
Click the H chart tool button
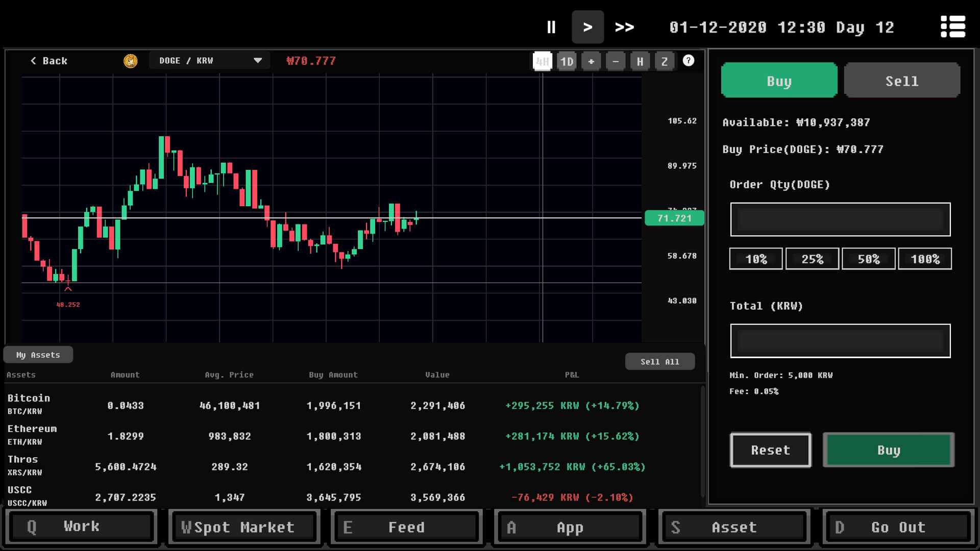coord(640,62)
